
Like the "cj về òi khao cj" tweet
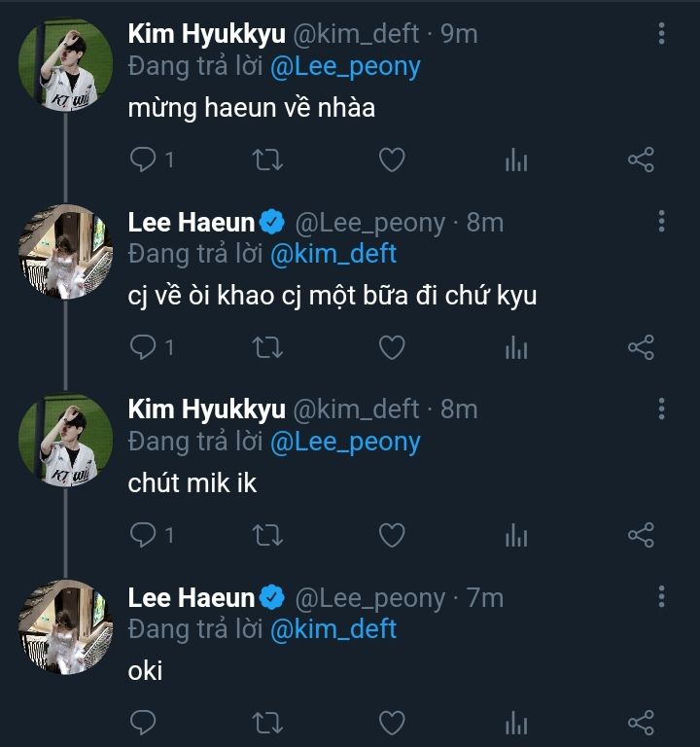pos(391,346)
